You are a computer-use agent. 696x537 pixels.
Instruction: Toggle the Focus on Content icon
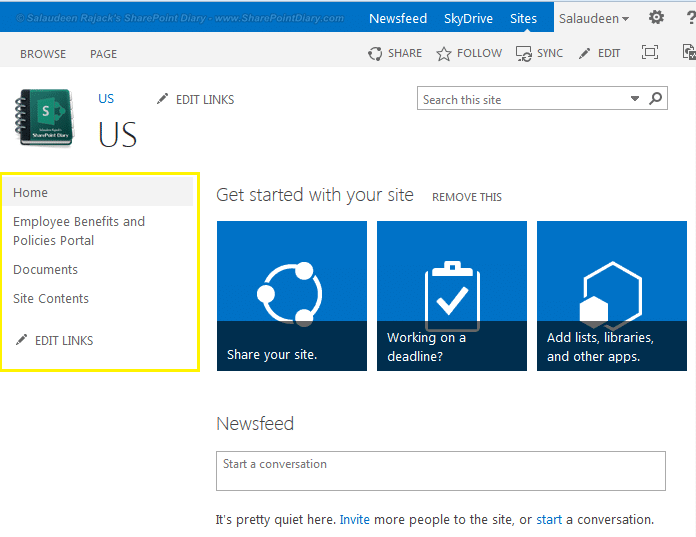pos(650,52)
